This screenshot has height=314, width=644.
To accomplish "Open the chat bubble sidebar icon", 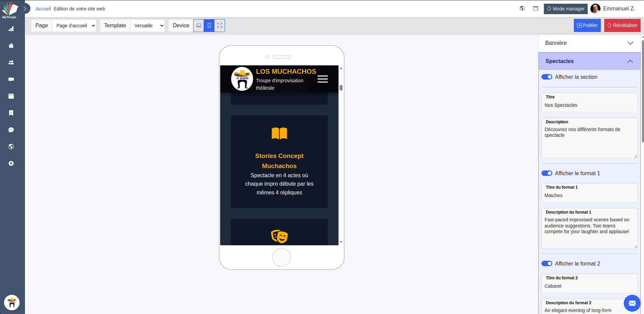I will [x=11, y=130].
